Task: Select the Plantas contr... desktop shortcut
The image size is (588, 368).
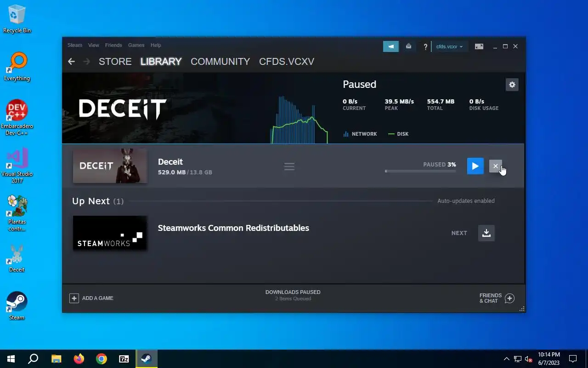Action: point(17,213)
